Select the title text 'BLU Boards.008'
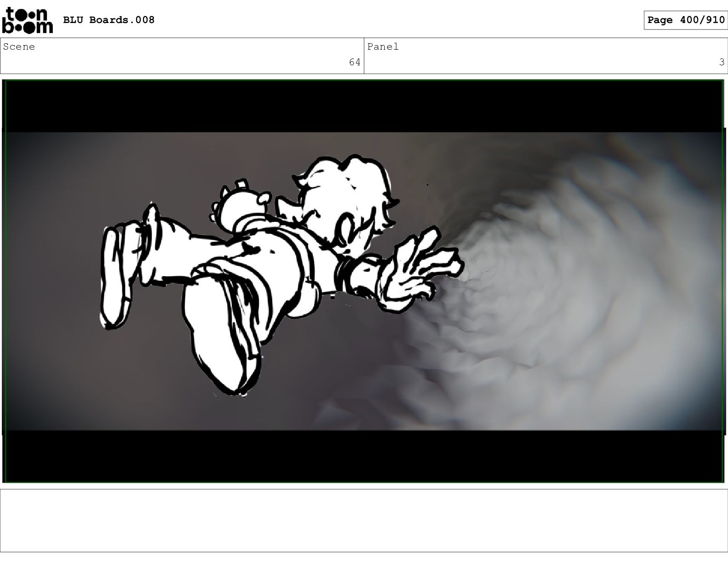 pyautogui.click(x=108, y=20)
